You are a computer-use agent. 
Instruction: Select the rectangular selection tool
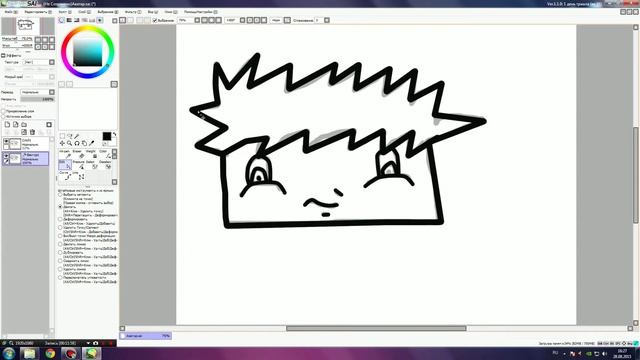62,136
